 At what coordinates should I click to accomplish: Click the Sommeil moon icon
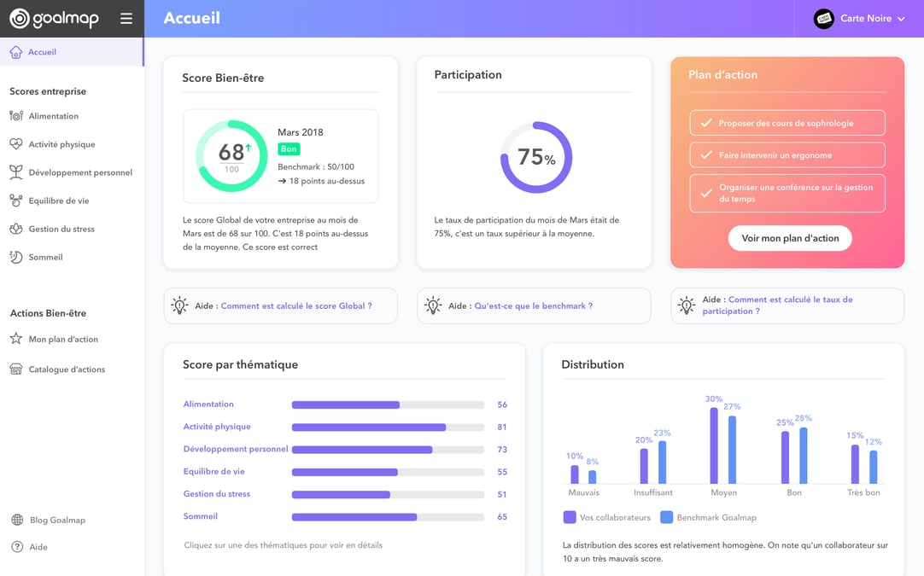[x=16, y=257]
